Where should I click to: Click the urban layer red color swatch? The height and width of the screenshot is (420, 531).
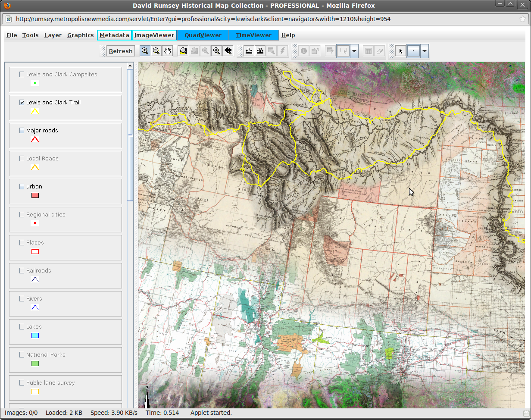pos(35,195)
